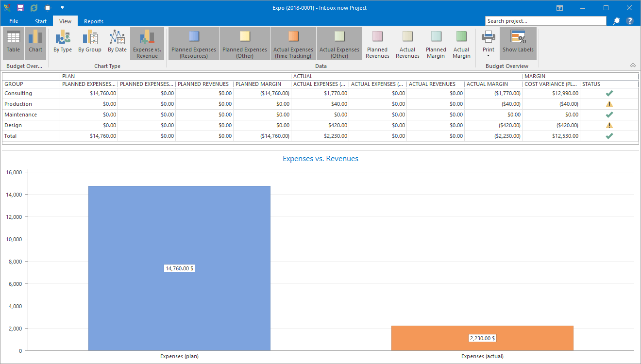641x364 pixels.
Task: Click Total actual expenses $2,230.00 cell
Action: [x=320, y=136]
